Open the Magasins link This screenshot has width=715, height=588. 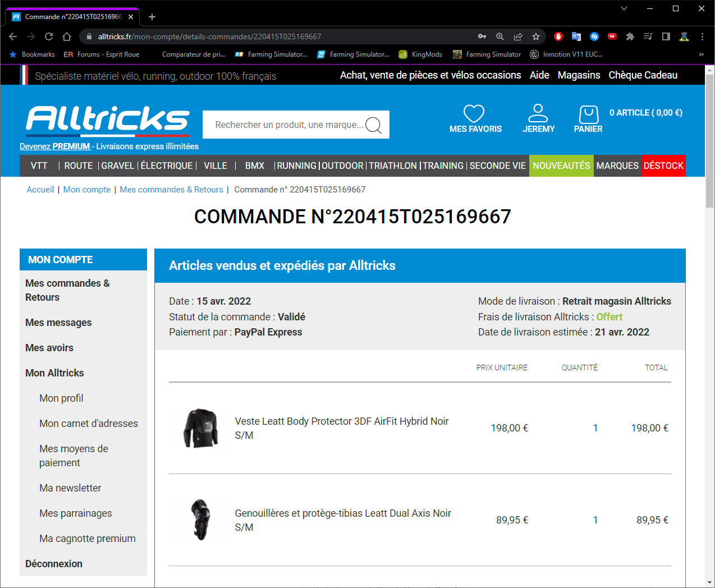click(x=579, y=75)
